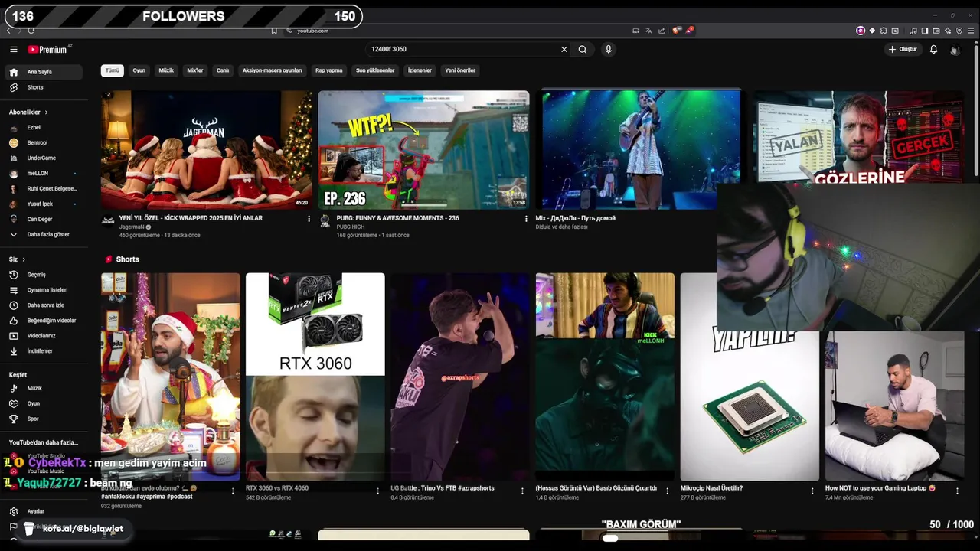
Task: Open the YouTube guide hamburger menu
Action: [13, 49]
